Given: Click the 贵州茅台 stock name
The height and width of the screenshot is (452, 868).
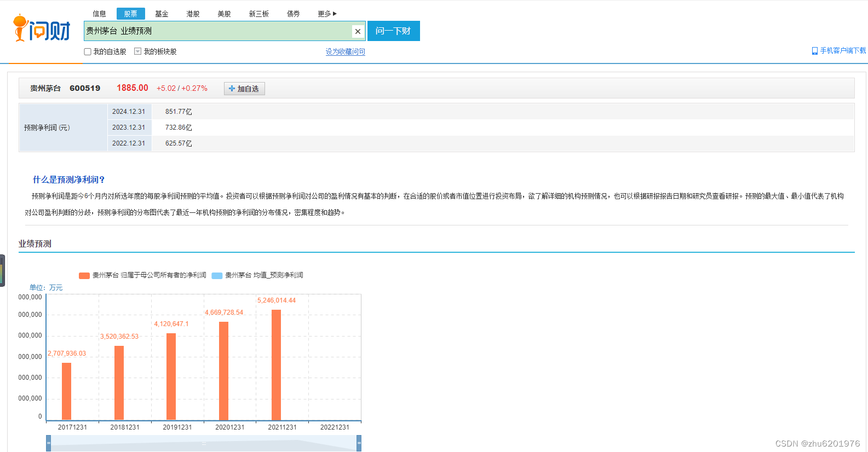Looking at the screenshot, I should point(45,88).
